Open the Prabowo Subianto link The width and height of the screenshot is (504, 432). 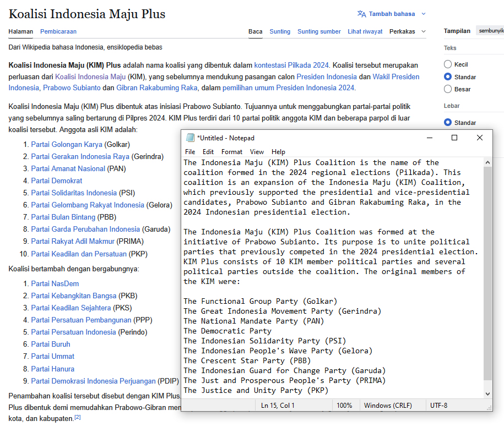click(x=72, y=88)
